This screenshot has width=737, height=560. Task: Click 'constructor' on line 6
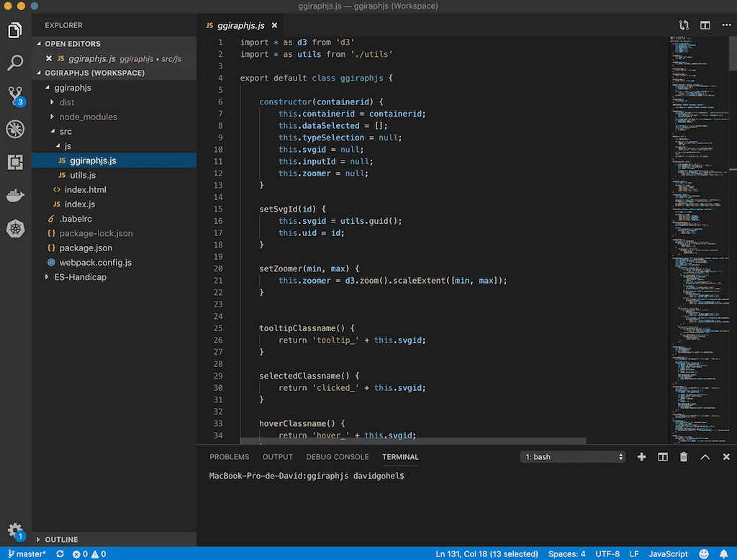[285, 101]
